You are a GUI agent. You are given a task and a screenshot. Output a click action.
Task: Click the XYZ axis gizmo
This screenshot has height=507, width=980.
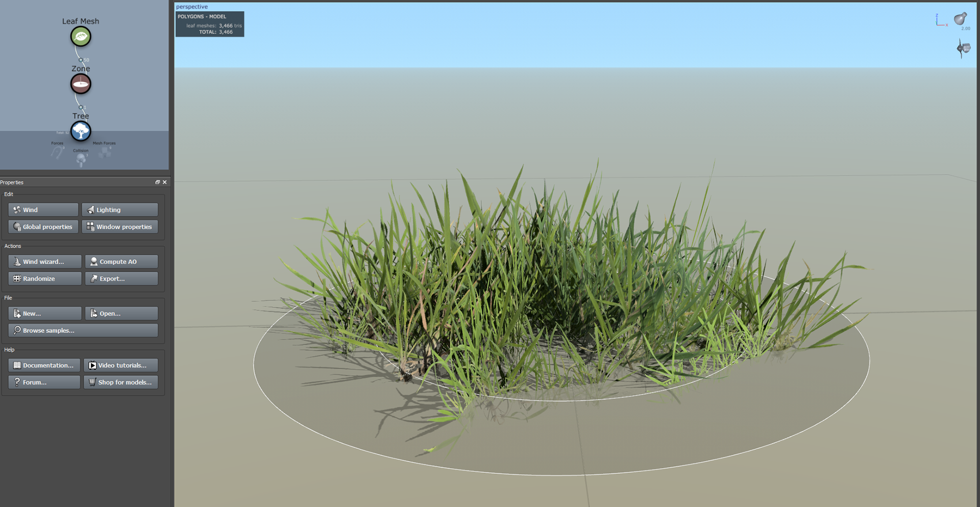click(x=941, y=20)
